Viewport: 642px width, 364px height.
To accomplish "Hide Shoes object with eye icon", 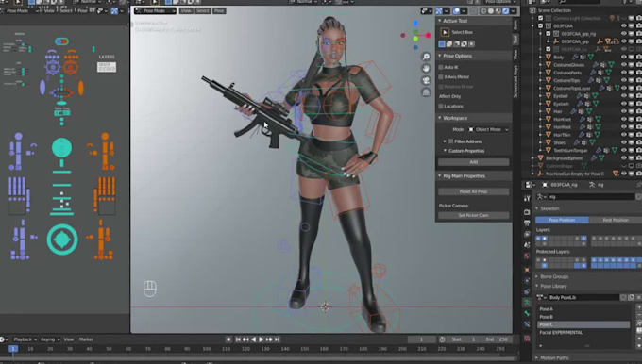I will (x=623, y=142).
